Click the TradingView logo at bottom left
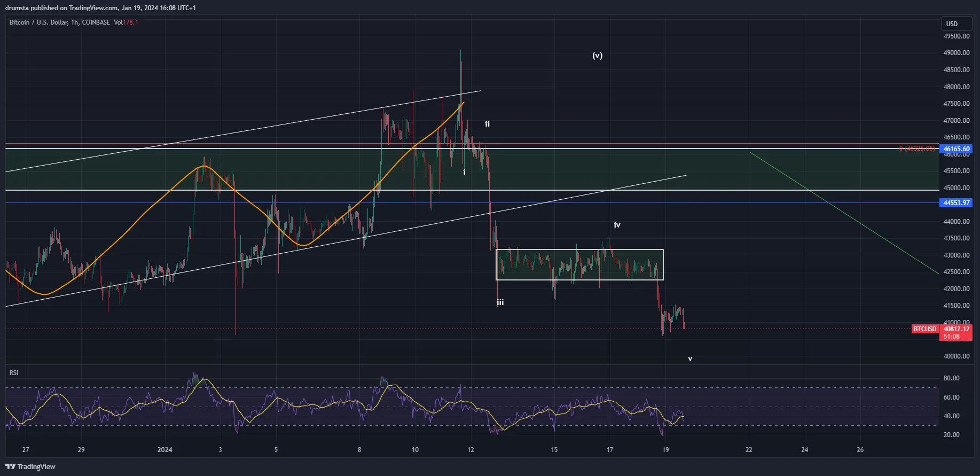980x476 pixels. (30, 466)
